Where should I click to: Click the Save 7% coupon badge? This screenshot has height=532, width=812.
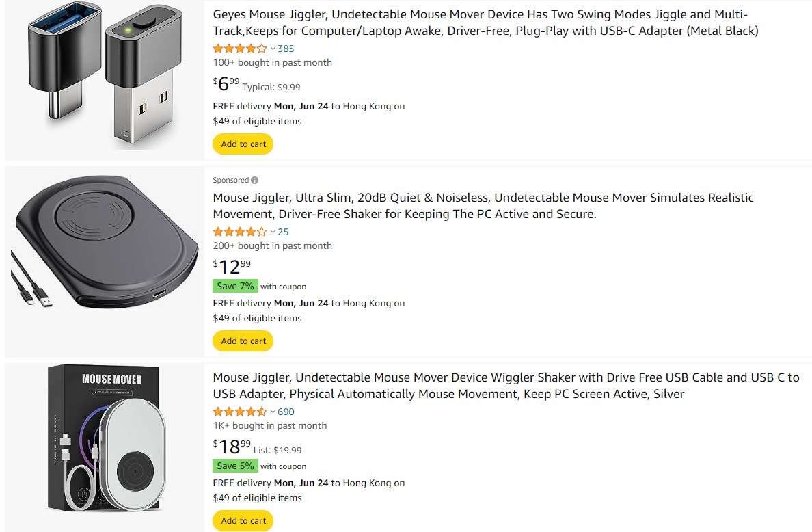tap(235, 287)
